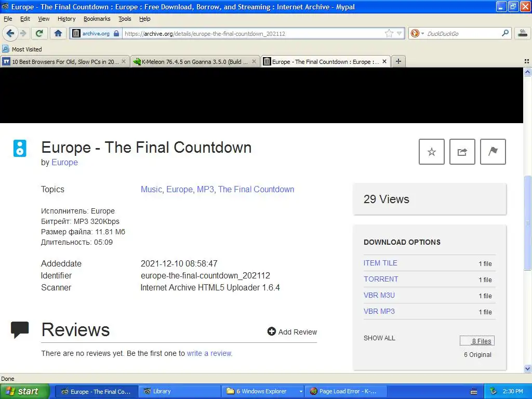The width and height of the screenshot is (532, 399).
Task: Open the 6 Windows Explorer taskbar group
Action: [x=263, y=391]
